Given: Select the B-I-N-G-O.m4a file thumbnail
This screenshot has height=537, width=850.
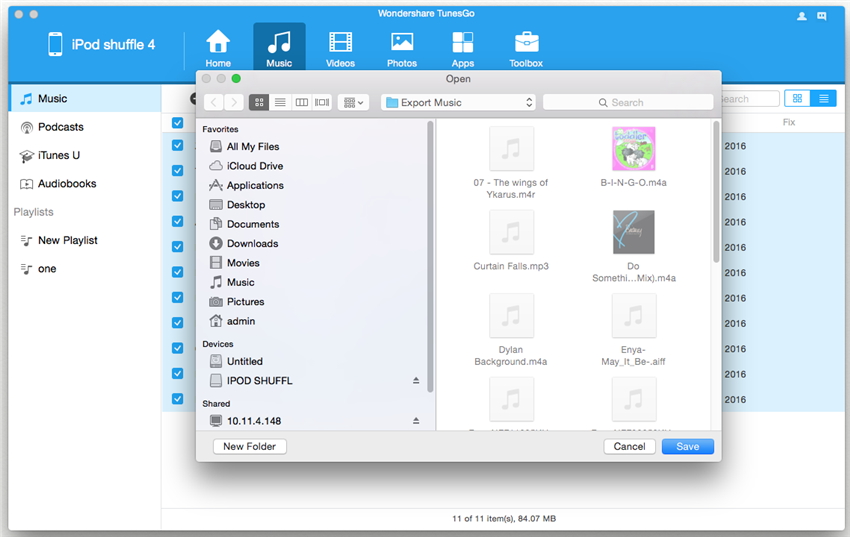Looking at the screenshot, I should [632, 149].
